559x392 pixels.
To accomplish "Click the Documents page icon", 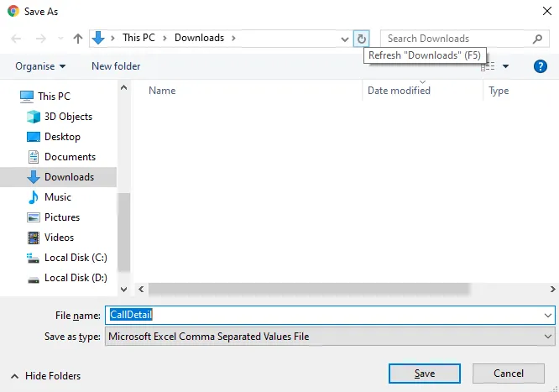I will pos(34,157).
